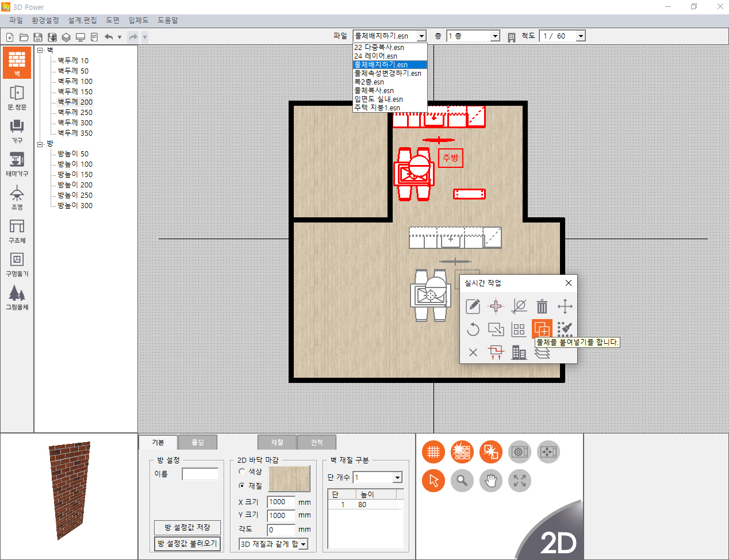The width and height of the screenshot is (729, 560).
Task: Switch to the 몰딩 tab
Action: [x=197, y=442]
